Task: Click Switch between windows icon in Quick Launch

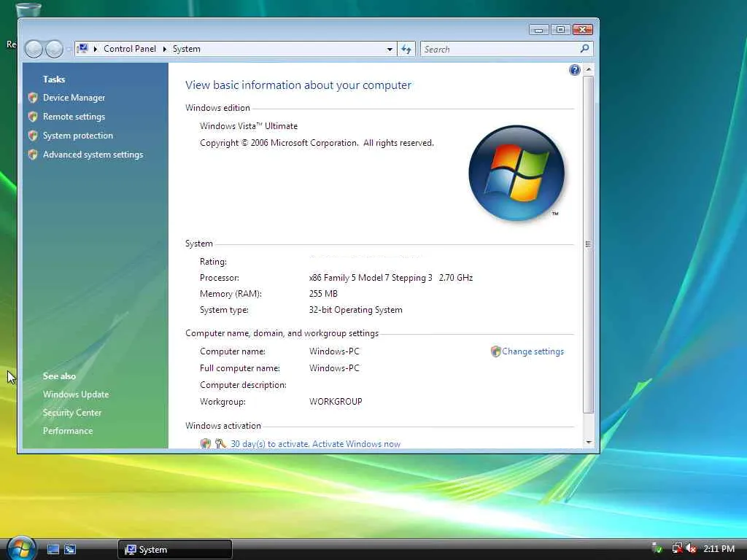Action: [70, 549]
